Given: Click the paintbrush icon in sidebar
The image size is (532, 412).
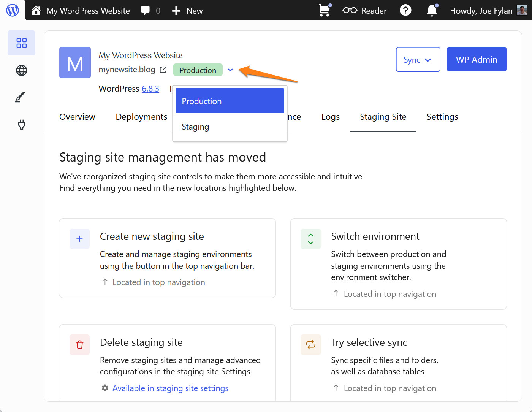Looking at the screenshot, I should click(20, 97).
